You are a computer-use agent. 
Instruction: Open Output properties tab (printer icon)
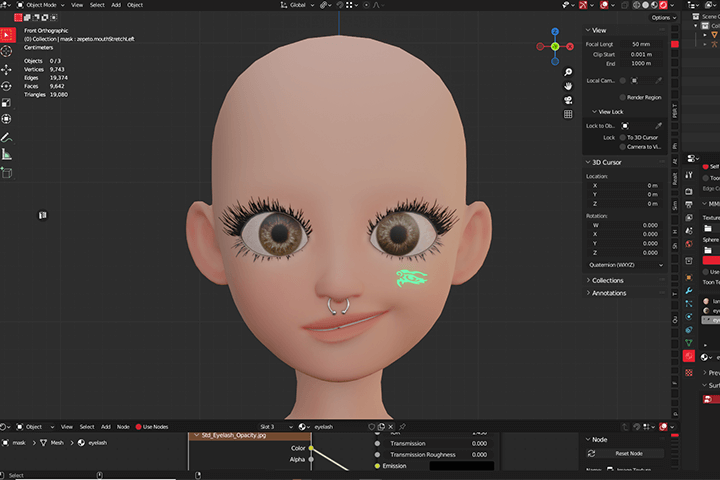click(689, 204)
